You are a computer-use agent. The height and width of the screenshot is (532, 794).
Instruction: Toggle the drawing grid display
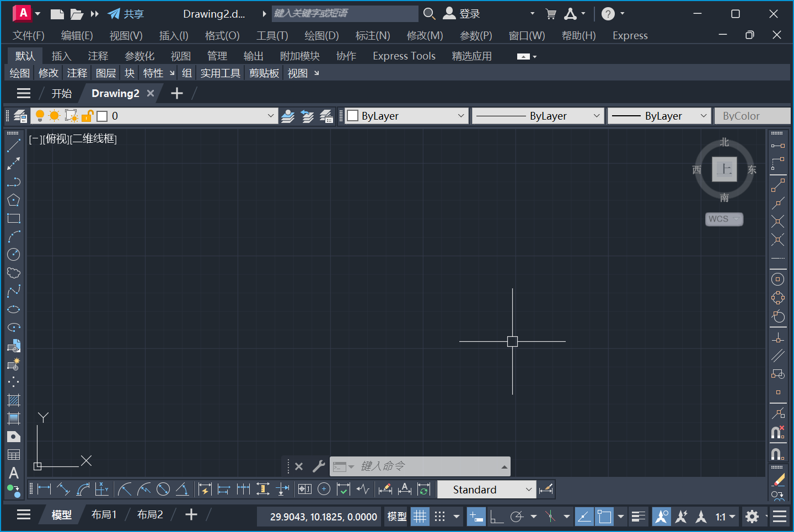420,517
